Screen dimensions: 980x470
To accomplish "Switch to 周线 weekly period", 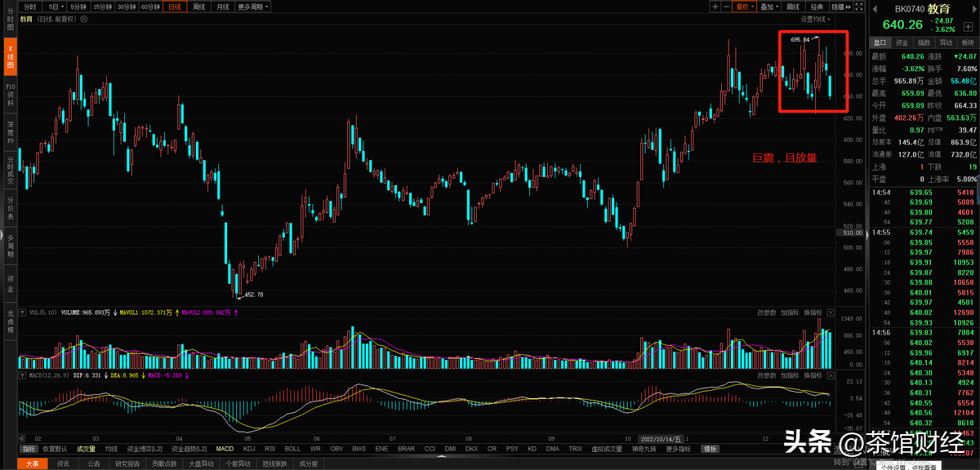I will point(198,7).
